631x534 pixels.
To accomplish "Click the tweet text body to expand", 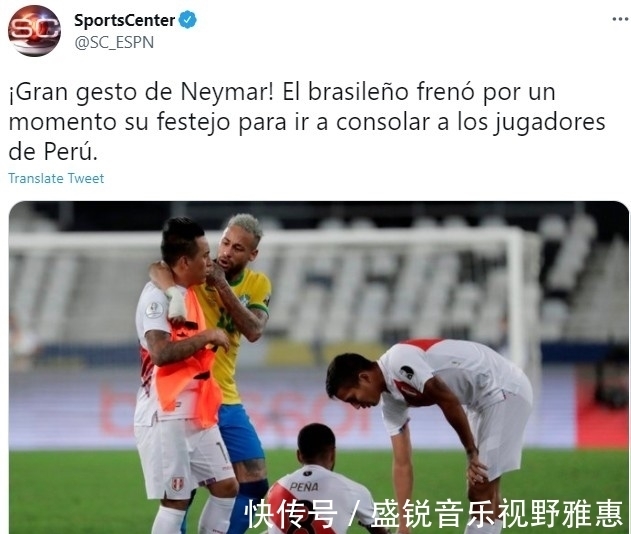I will [307, 122].
